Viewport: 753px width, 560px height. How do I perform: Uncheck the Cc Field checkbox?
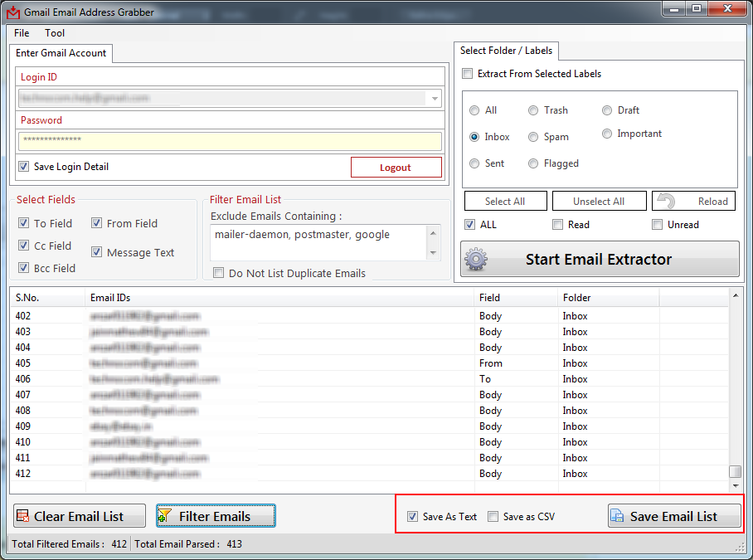[23, 246]
